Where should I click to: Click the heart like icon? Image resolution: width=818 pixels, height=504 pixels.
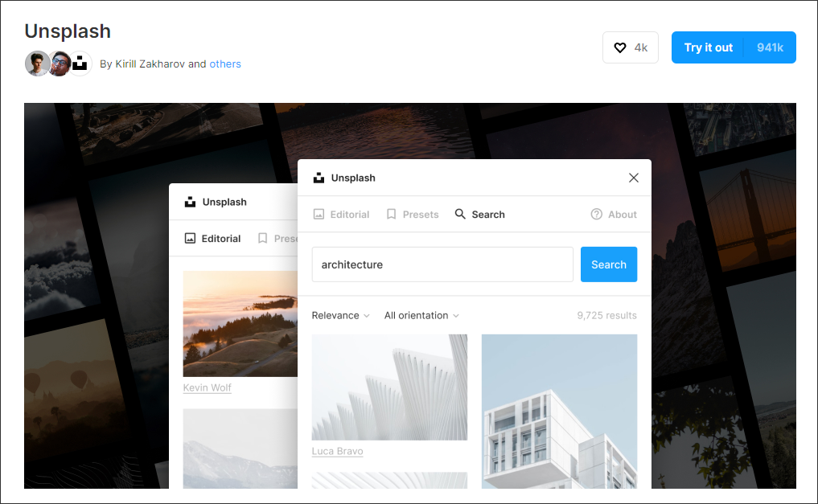pos(620,48)
